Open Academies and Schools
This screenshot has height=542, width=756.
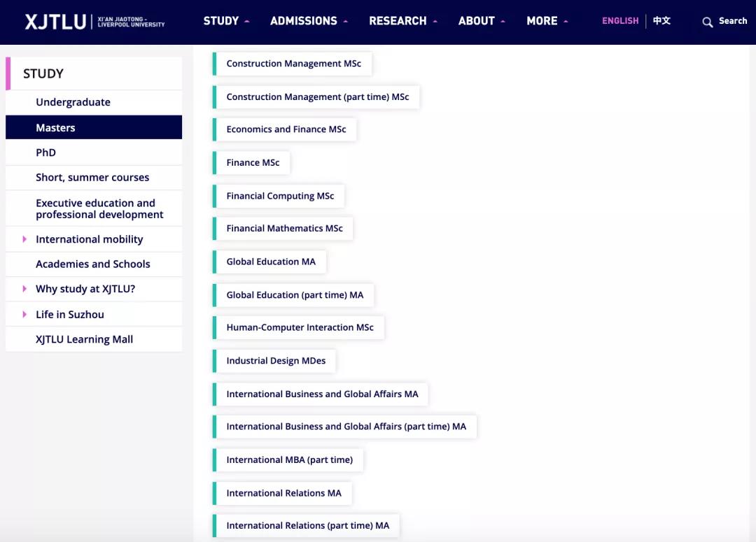(x=94, y=264)
